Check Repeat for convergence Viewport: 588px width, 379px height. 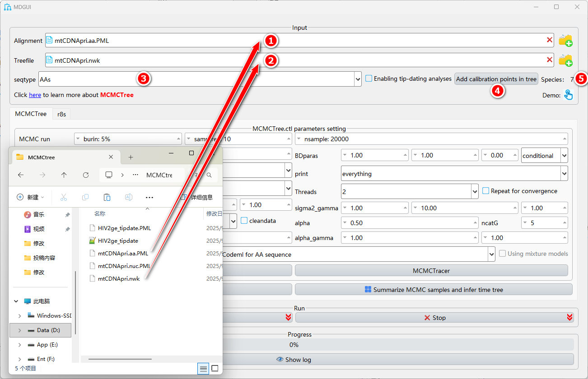[486, 191]
